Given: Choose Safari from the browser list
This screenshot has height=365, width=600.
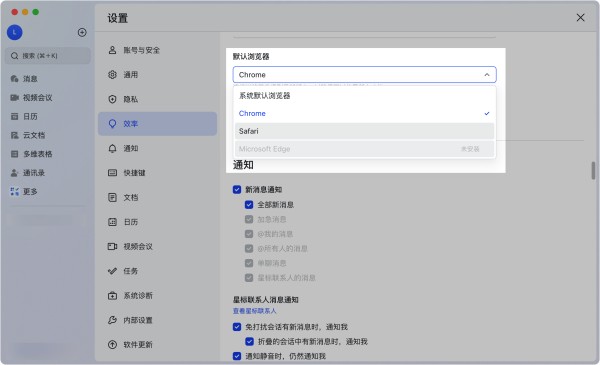Looking at the screenshot, I should click(x=364, y=131).
